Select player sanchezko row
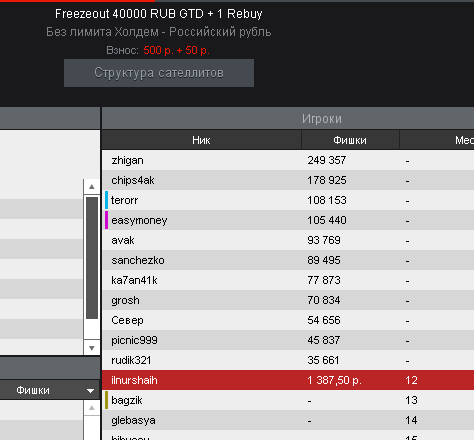474x440 pixels. tap(288, 260)
